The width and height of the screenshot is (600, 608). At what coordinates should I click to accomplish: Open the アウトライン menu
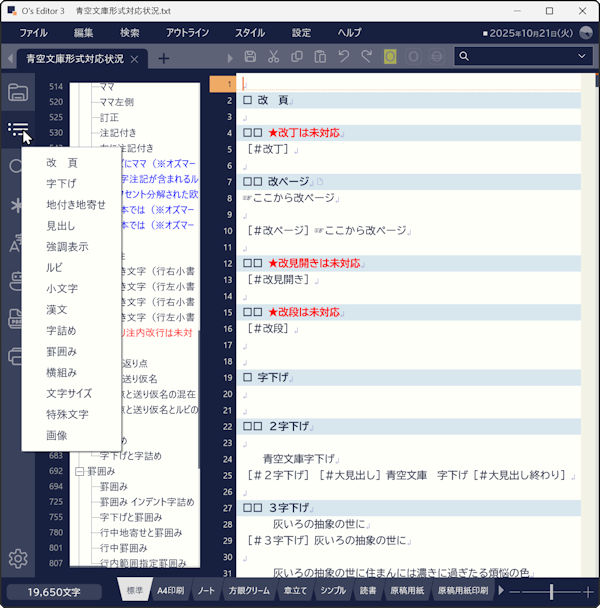187,33
